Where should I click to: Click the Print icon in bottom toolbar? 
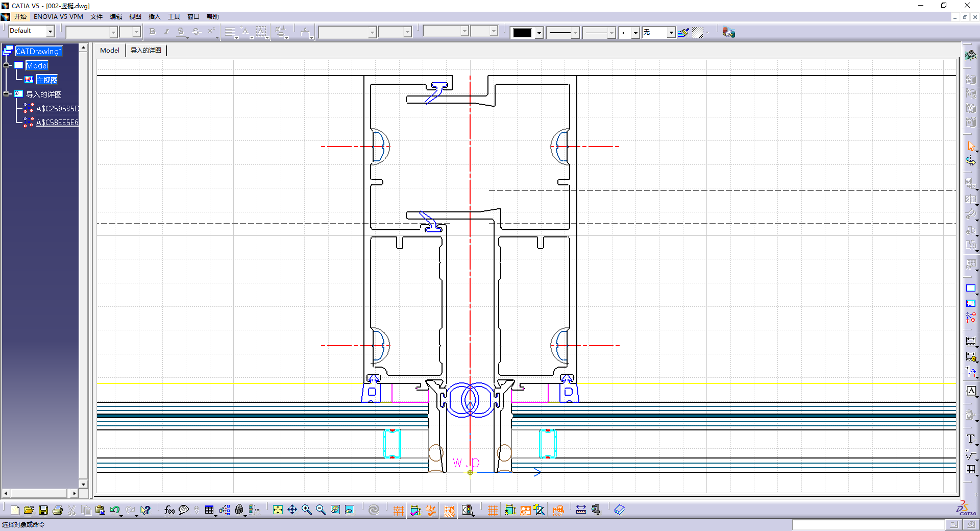pyautogui.click(x=58, y=510)
